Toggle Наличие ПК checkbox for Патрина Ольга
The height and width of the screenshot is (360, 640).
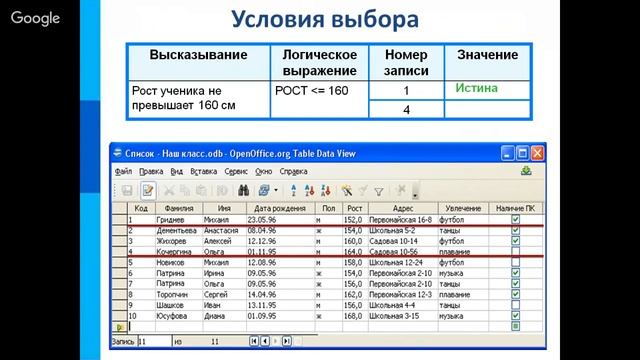coord(516,283)
